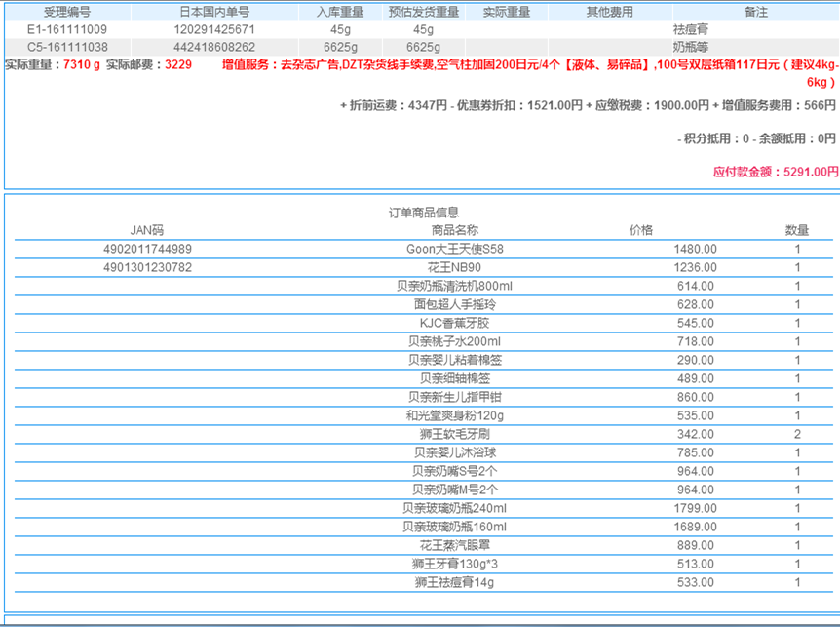This screenshot has height=627, width=840.
Task: Select product 面包超人手摇玲
Action: pyautogui.click(x=455, y=304)
